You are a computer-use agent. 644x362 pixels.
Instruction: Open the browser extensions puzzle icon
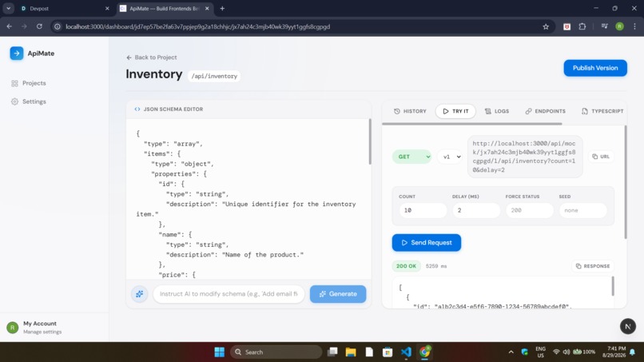582,26
